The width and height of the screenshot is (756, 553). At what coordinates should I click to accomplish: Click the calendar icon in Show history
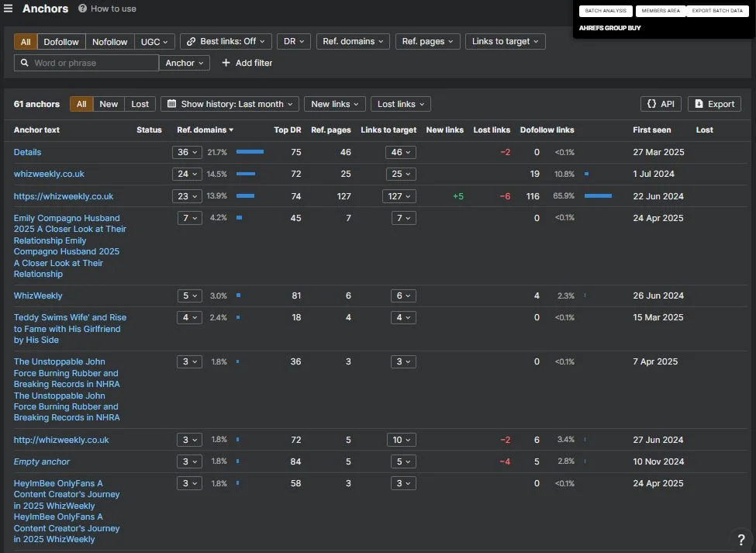(171, 104)
